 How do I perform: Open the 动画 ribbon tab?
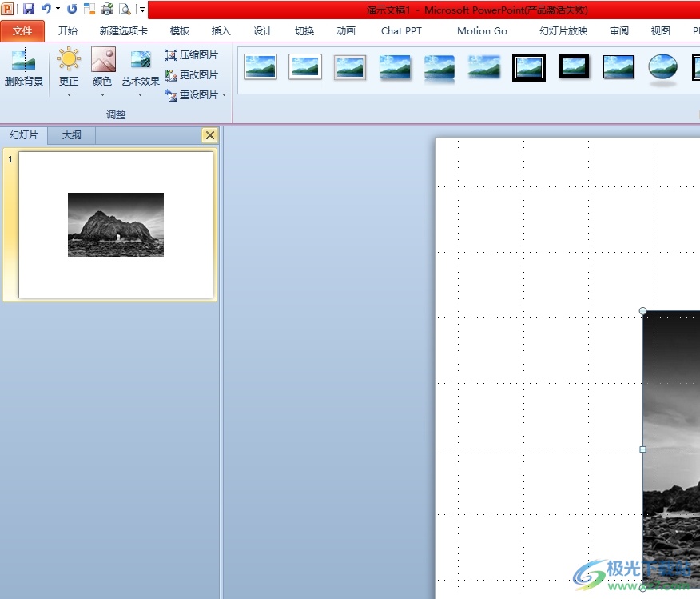coord(346,31)
